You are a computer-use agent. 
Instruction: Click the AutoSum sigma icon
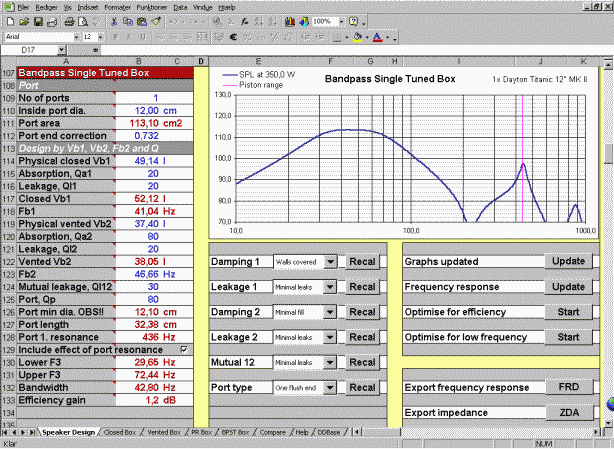click(231, 22)
